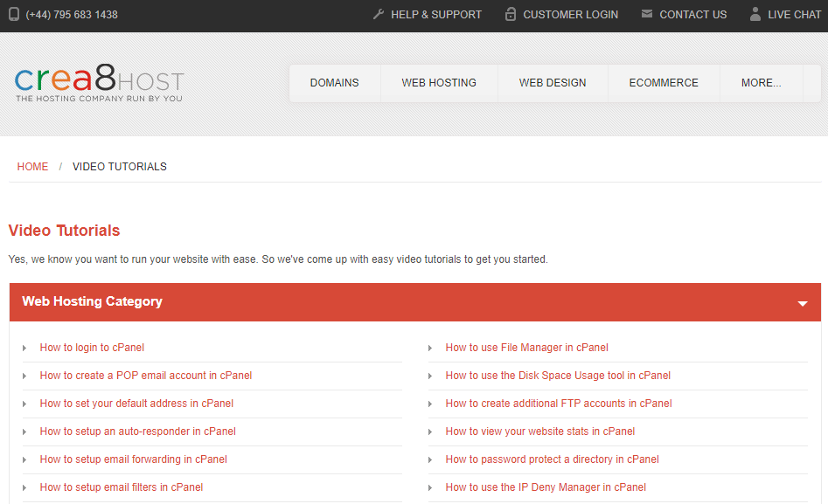Click the envelope icon for Contact Us
This screenshot has width=828, height=504.
pyautogui.click(x=647, y=14)
